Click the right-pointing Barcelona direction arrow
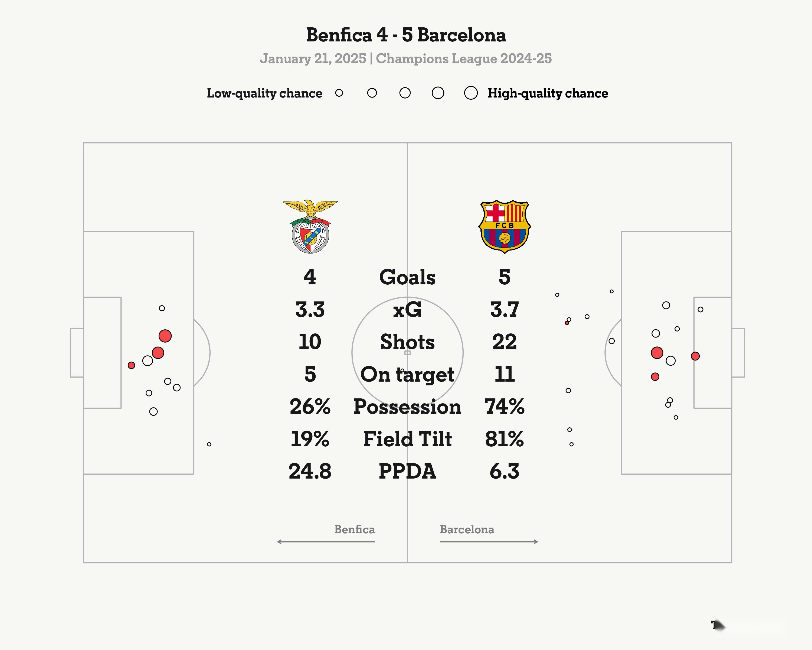Viewport: 812px width, 650px height. (x=489, y=541)
